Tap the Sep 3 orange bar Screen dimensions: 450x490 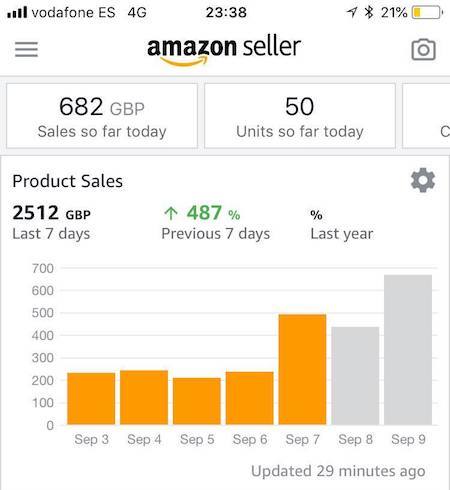(x=91, y=399)
